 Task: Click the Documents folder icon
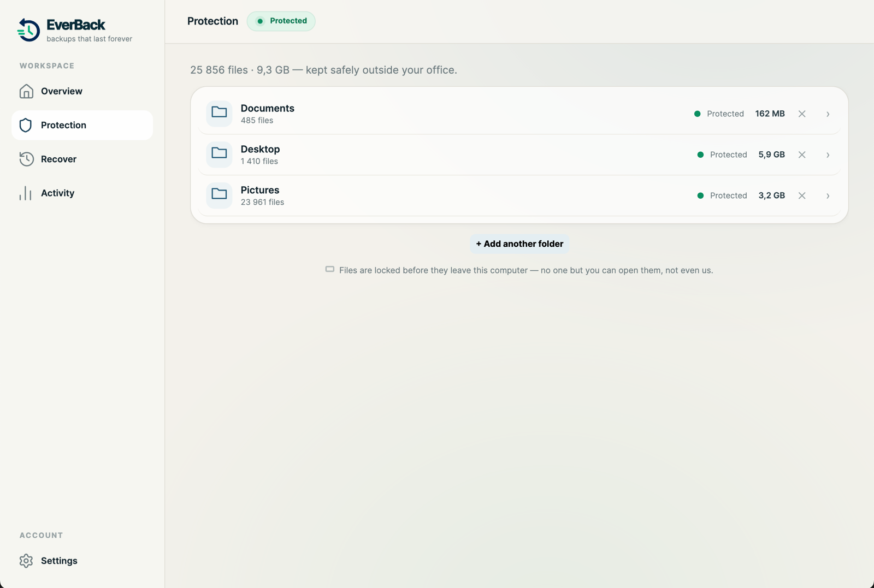point(219,113)
